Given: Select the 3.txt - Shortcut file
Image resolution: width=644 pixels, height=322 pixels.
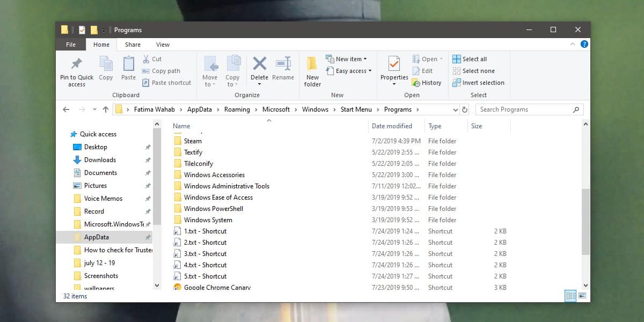Looking at the screenshot, I should pyautogui.click(x=205, y=254).
